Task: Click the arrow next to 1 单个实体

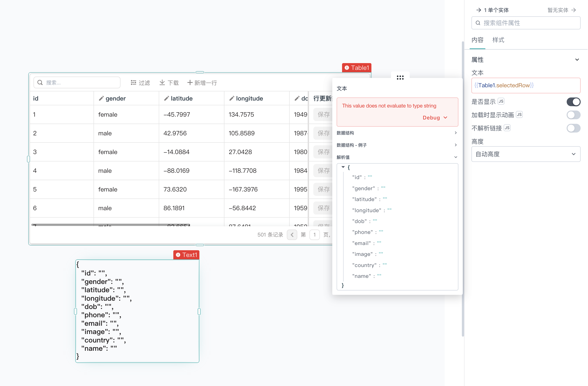Action: pos(479,10)
